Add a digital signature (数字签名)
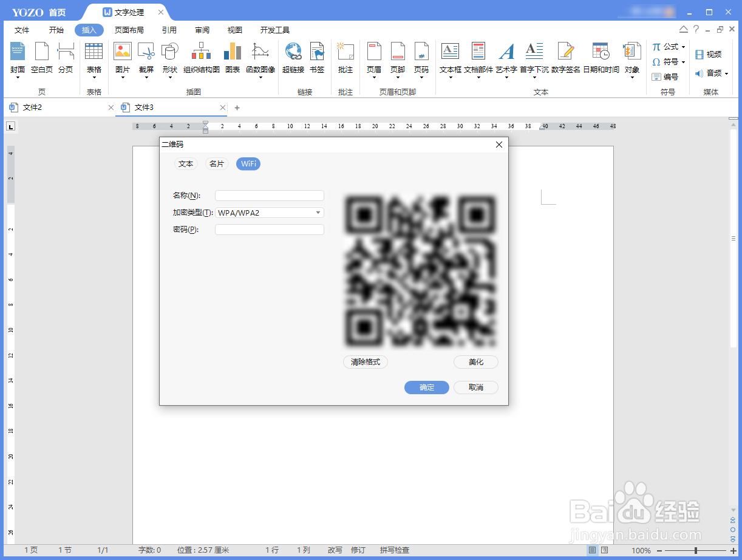This screenshot has width=742, height=560. pos(566,60)
